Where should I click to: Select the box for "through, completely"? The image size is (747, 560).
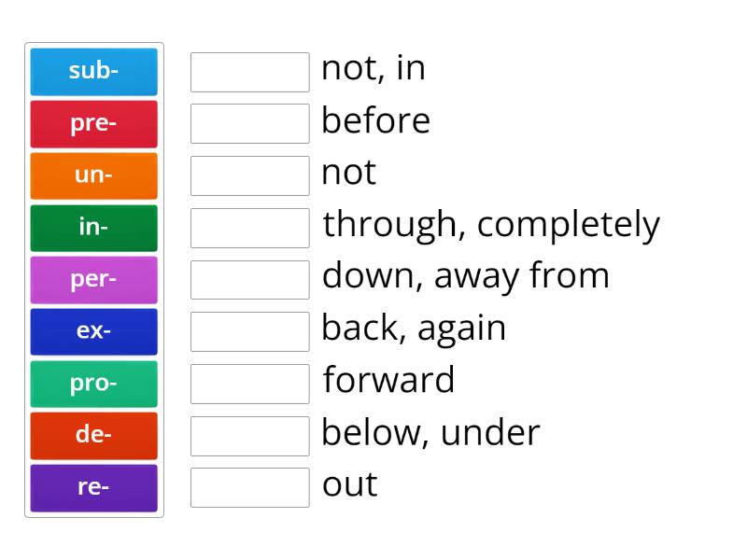[249, 228]
